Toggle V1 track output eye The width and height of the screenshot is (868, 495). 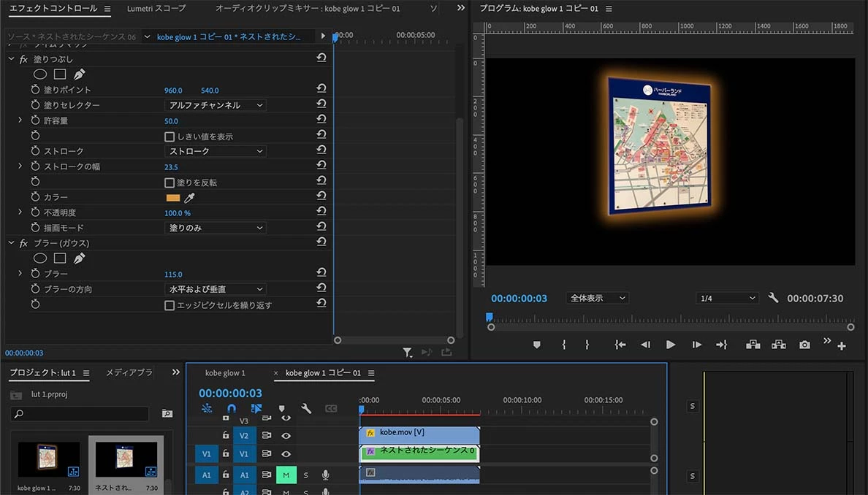click(286, 454)
